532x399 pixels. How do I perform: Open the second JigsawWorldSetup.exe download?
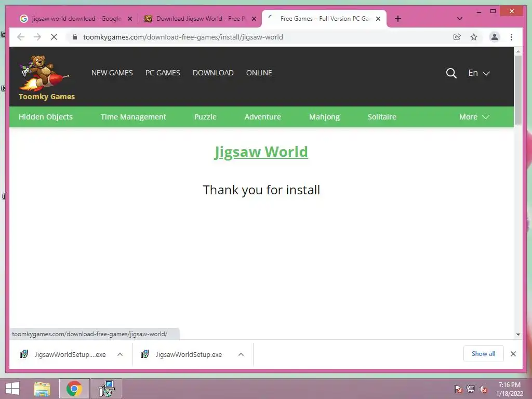(182, 354)
